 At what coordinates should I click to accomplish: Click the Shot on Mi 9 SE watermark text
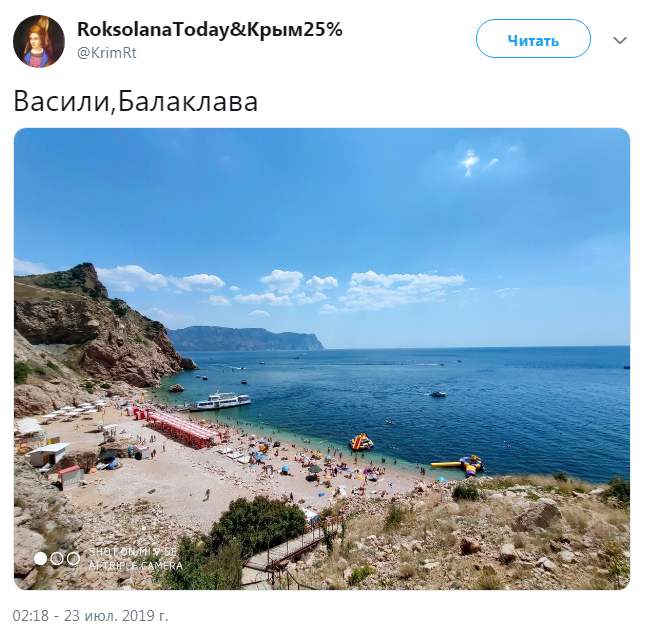[x=132, y=552]
